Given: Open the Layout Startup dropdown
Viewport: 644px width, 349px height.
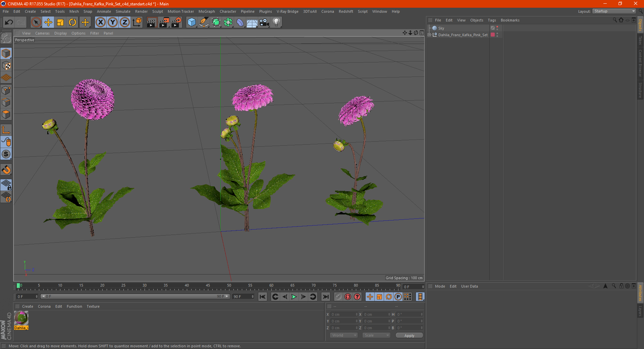Looking at the screenshot, I should pyautogui.click(x=614, y=11).
